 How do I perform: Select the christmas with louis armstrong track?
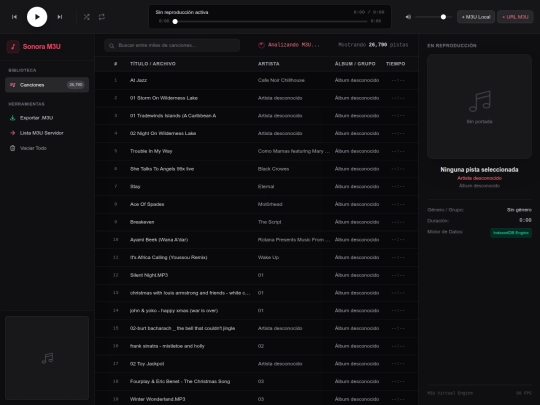pyautogui.click(x=257, y=293)
